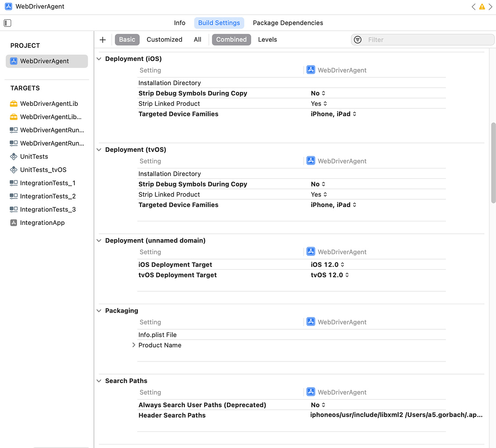Viewport: 496px width, 448px height.
Task: Select the IntegrationTests_1 target icon
Action: 13,183
